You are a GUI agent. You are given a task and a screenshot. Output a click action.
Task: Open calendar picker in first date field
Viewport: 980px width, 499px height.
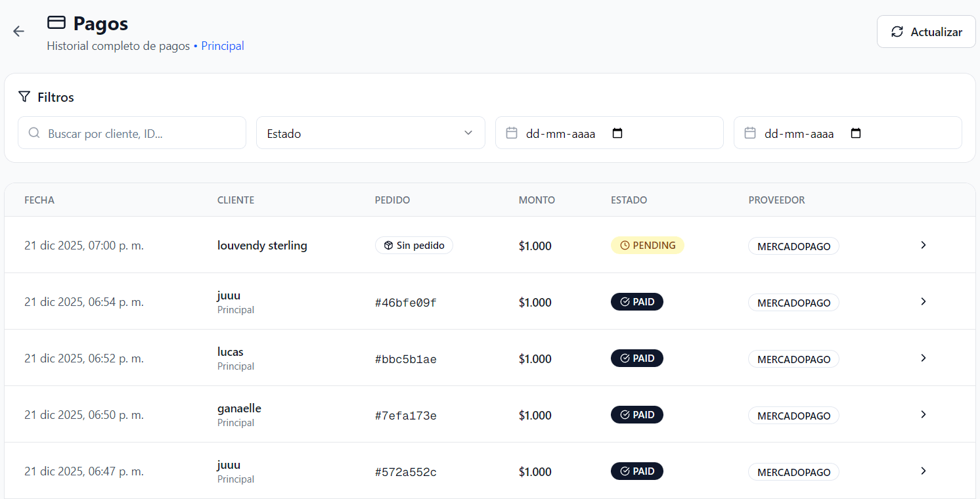pos(617,133)
